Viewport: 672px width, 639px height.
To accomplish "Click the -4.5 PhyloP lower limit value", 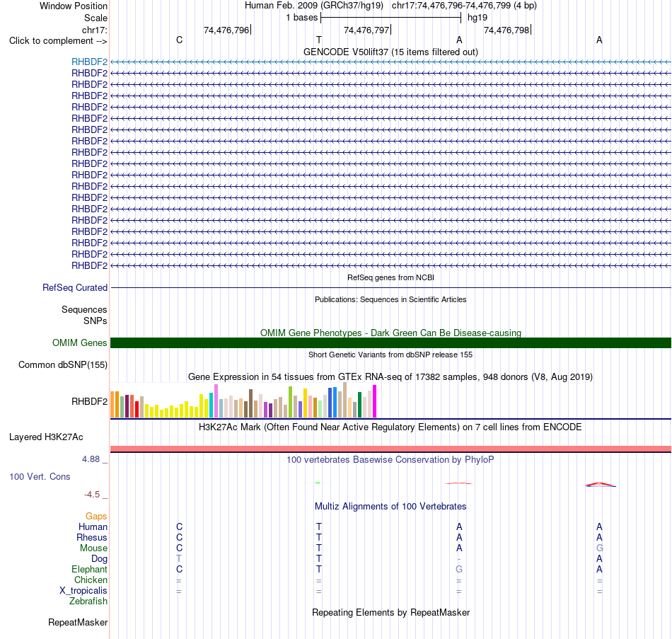I will coord(92,495).
